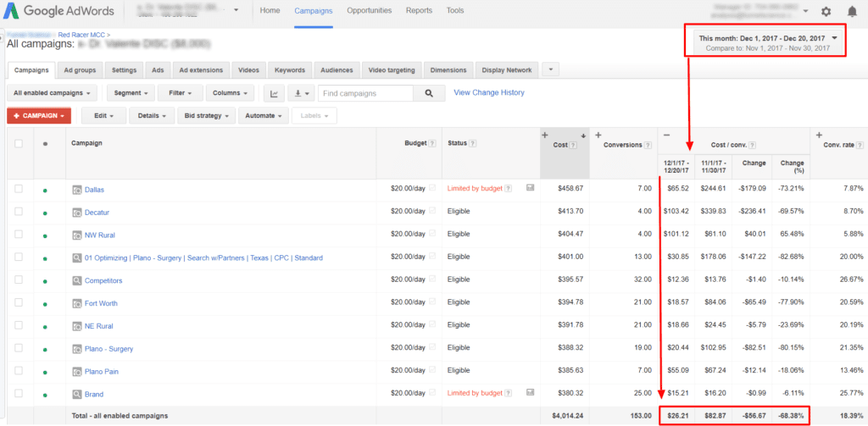
Task: Open the settings gear icon
Action: click(x=826, y=11)
